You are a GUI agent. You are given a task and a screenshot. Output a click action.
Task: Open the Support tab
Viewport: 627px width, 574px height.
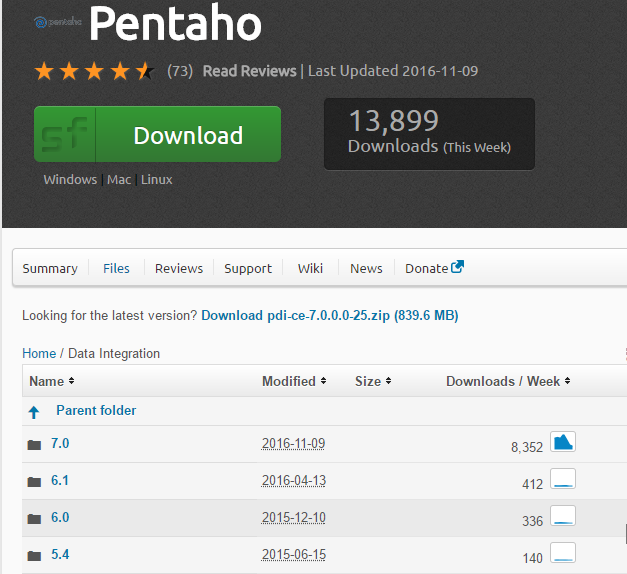point(248,268)
